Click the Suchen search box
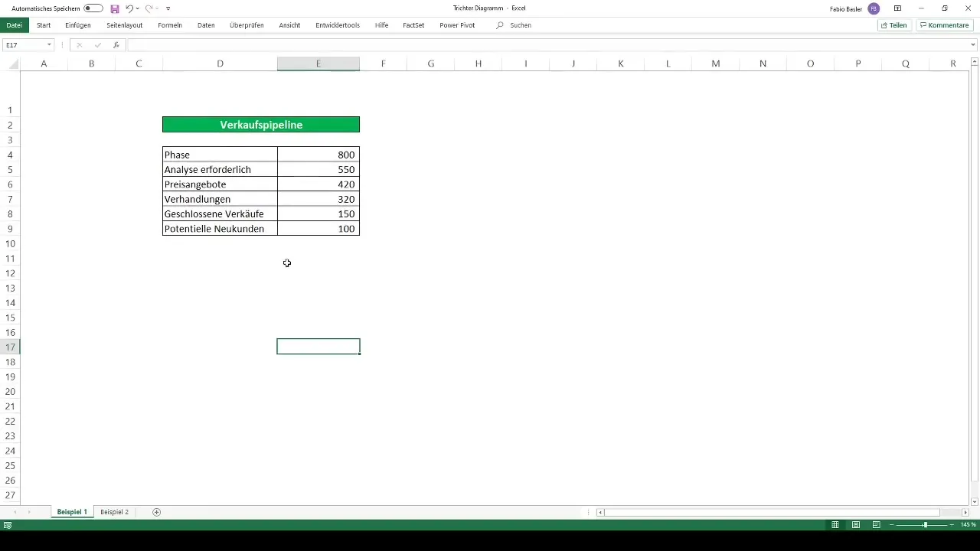The height and width of the screenshot is (551, 980). tap(514, 25)
